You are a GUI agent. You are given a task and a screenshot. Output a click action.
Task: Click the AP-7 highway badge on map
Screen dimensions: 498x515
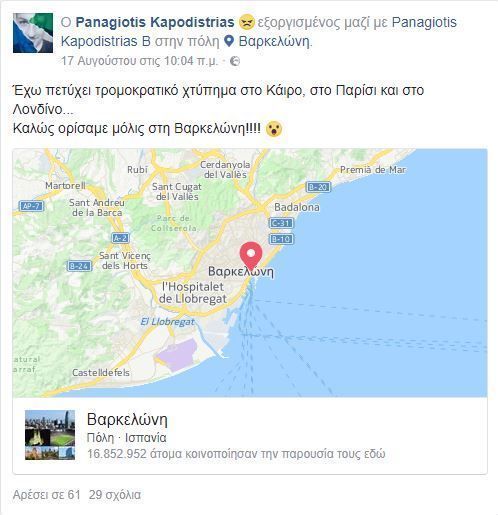coord(31,206)
